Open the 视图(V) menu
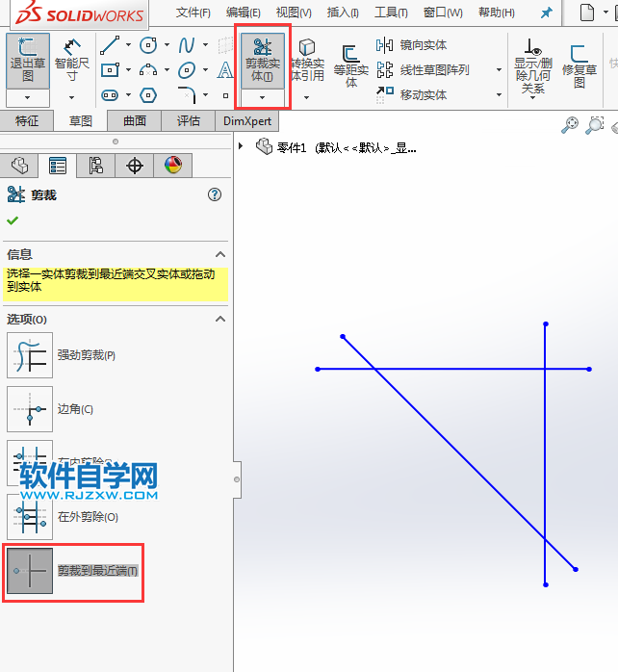618x672 pixels. pyautogui.click(x=294, y=13)
